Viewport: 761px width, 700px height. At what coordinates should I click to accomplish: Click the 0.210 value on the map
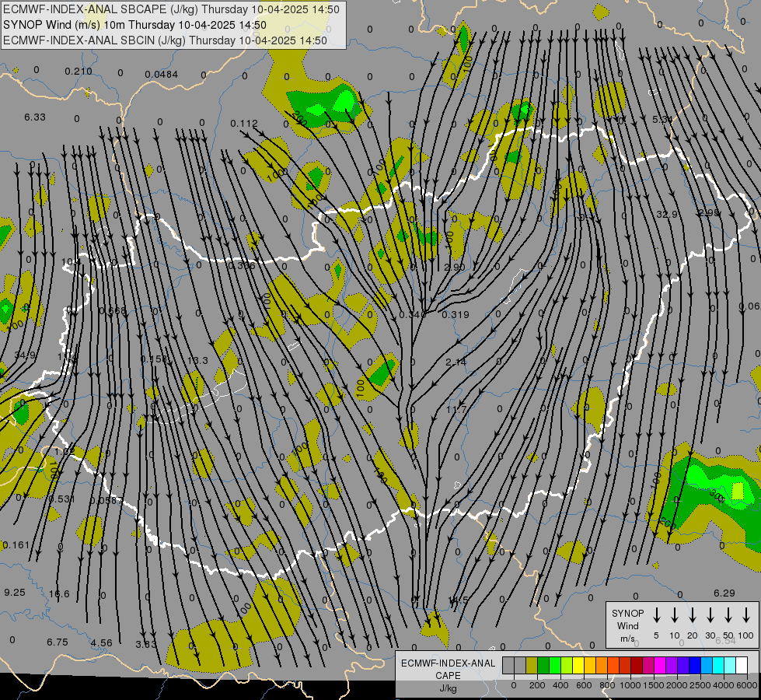79,72
